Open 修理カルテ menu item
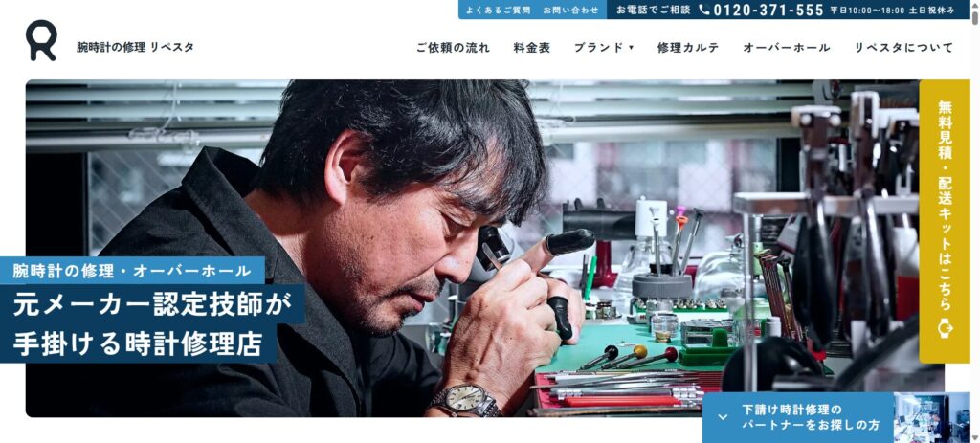This screenshot has height=443, width=980. coord(688,48)
